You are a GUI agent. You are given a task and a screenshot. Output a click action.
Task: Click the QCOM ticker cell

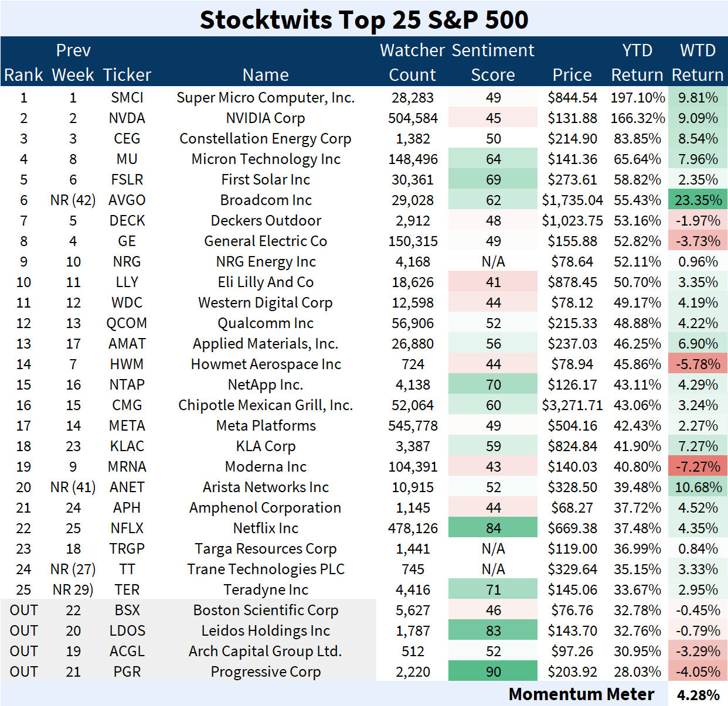click(127, 323)
